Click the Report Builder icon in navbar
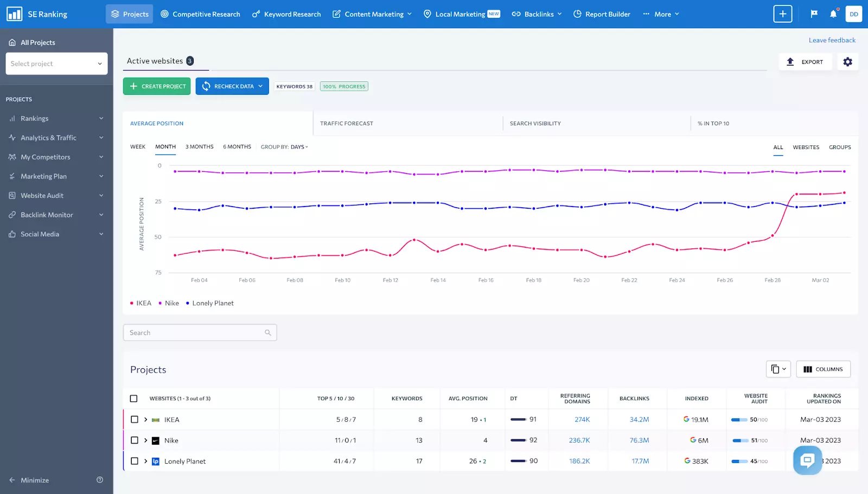The width and height of the screenshot is (868, 494). point(577,14)
